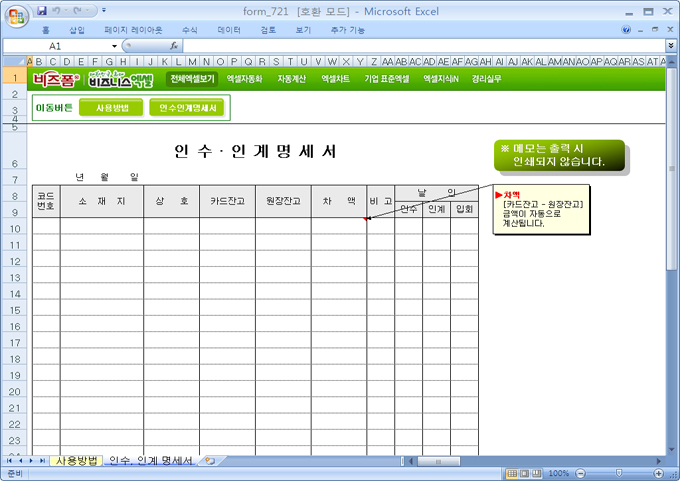Expand the Name Box dropdown arrow
Viewport: 680px width, 481px height.
coord(114,46)
